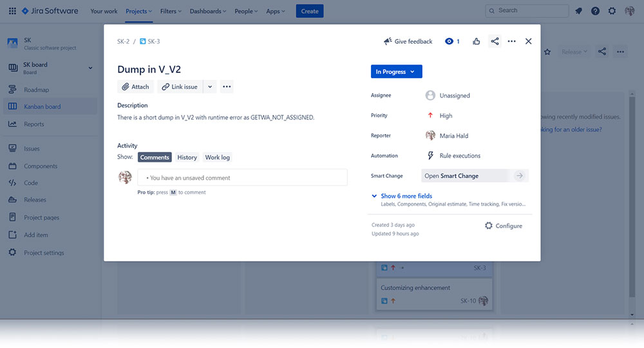Image resolution: width=644 pixels, height=348 pixels.
Task: Open the Apps menu
Action: tap(275, 11)
